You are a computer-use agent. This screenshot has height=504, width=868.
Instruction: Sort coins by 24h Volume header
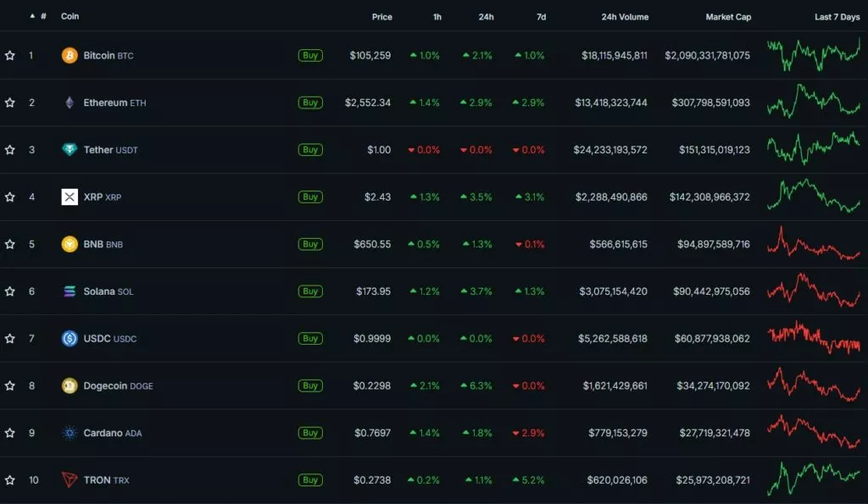point(625,17)
